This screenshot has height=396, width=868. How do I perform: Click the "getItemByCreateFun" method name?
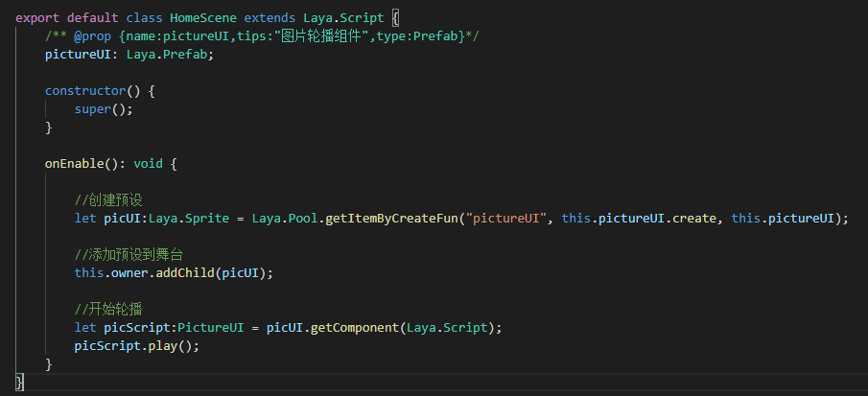pos(392,218)
